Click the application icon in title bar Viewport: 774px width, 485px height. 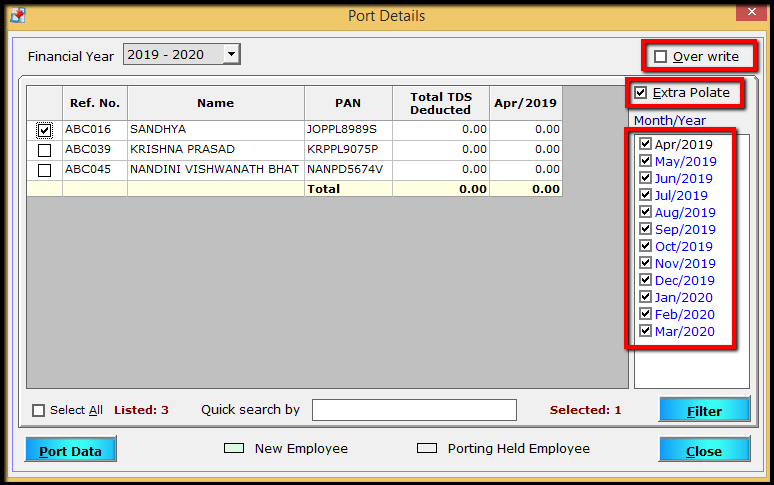18,15
